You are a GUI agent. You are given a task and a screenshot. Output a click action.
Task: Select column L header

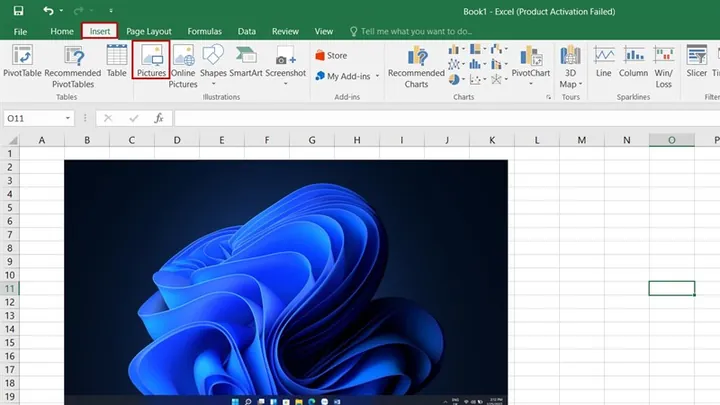tap(537, 140)
